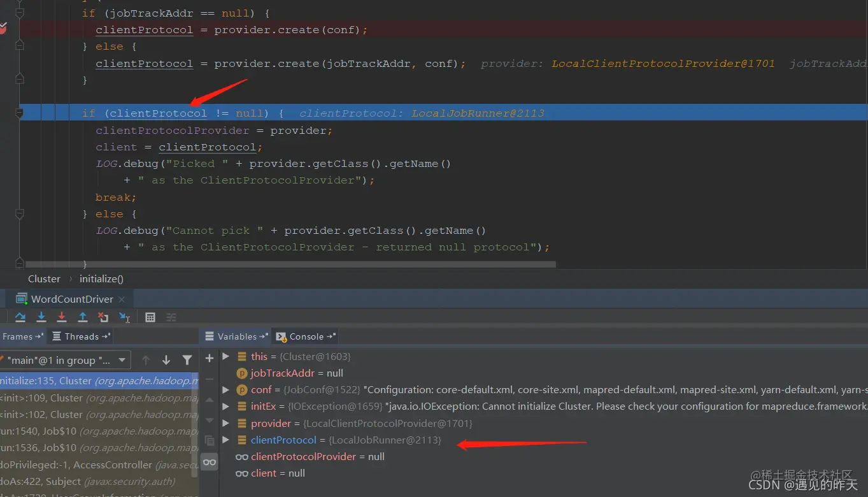Click the duplicate watch copy icon
Viewport: 868px width, 497px height.
pyautogui.click(x=210, y=440)
